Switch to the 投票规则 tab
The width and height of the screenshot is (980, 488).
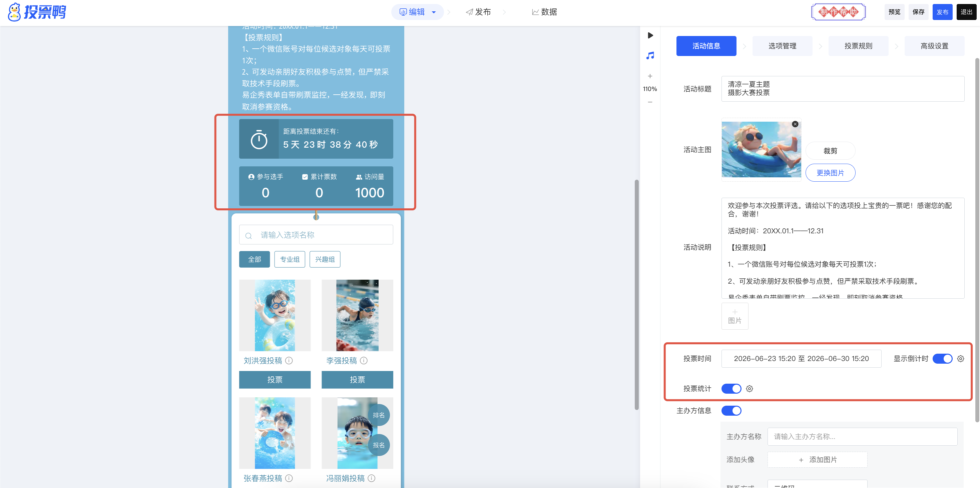858,46
